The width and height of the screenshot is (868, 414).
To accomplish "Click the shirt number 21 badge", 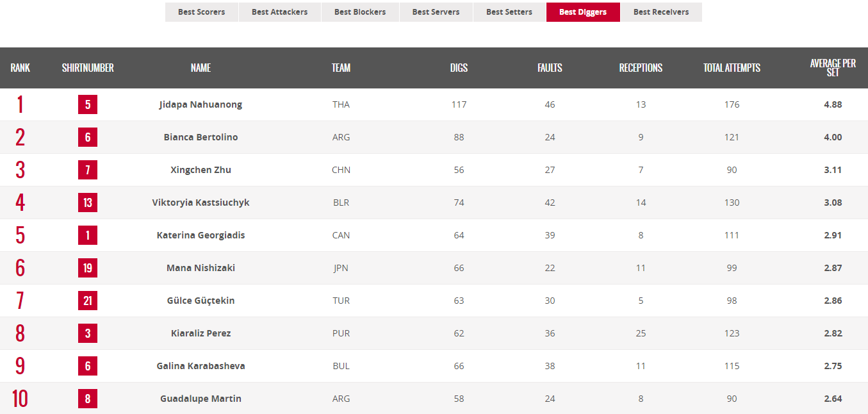I will point(88,301).
